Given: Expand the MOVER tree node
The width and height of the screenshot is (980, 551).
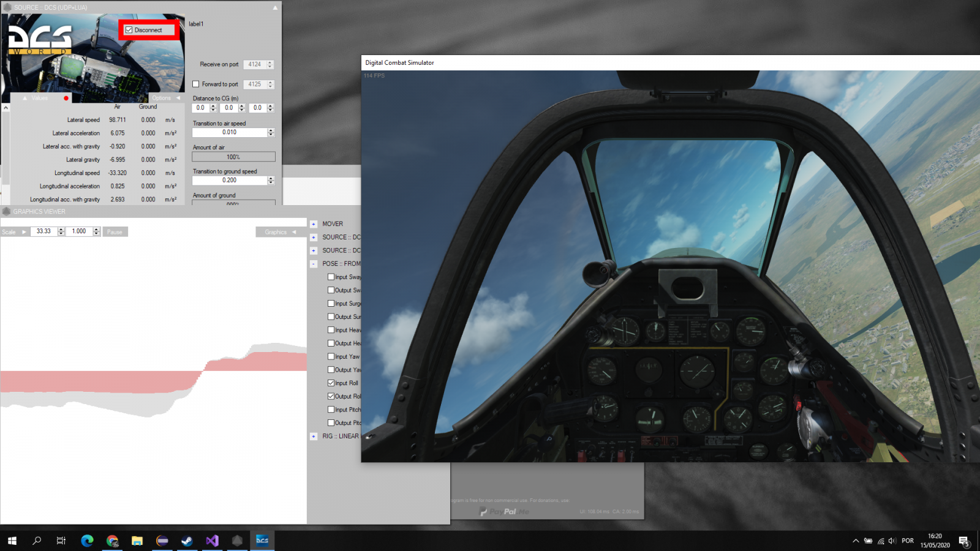Looking at the screenshot, I should (x=314, y=224).
